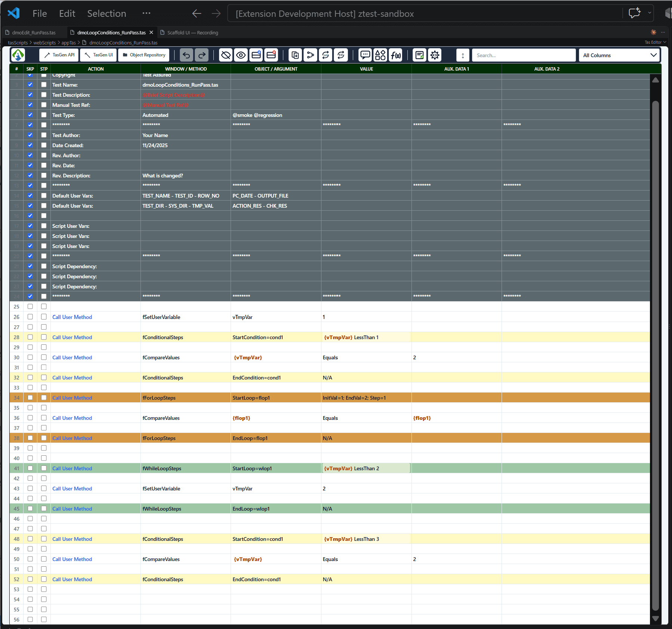Screen dimensions: 672x629
Task: Click the first circular loop arrows icon
Action: pyautogui.click(x=326, y=55)
